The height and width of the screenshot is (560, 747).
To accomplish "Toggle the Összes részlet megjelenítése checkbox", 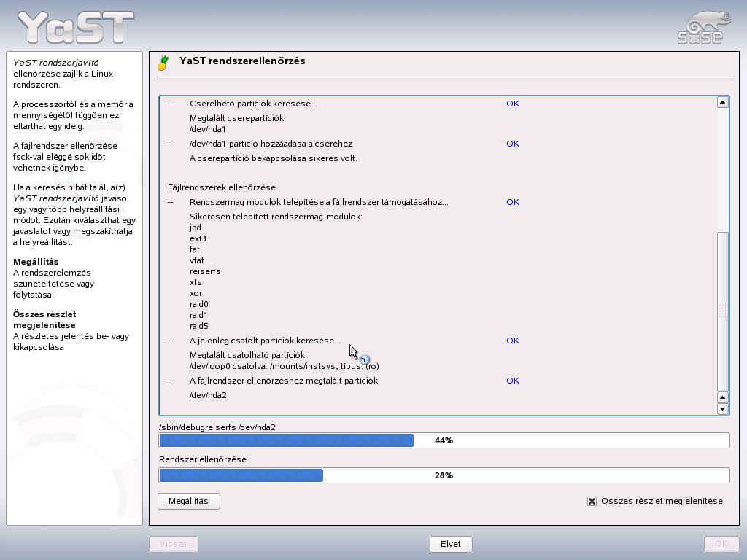I will (x=592, y=501).
